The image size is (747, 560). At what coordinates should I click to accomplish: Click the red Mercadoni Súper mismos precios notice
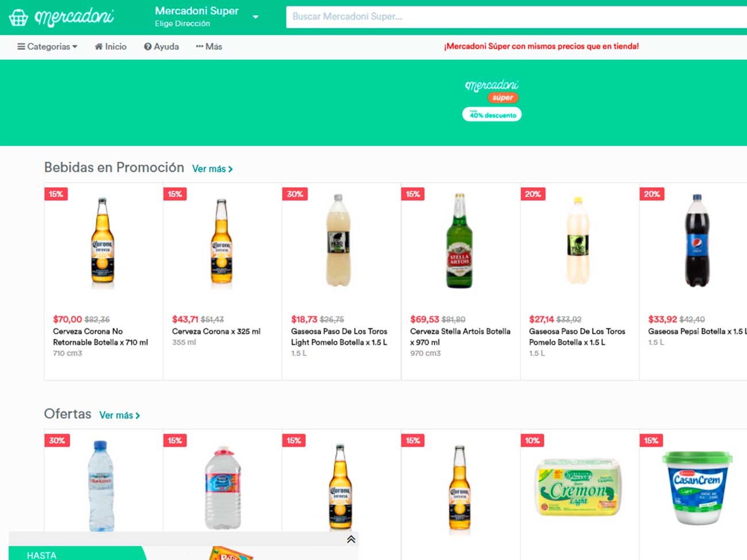pyautogui.click(x=541, y=47)
